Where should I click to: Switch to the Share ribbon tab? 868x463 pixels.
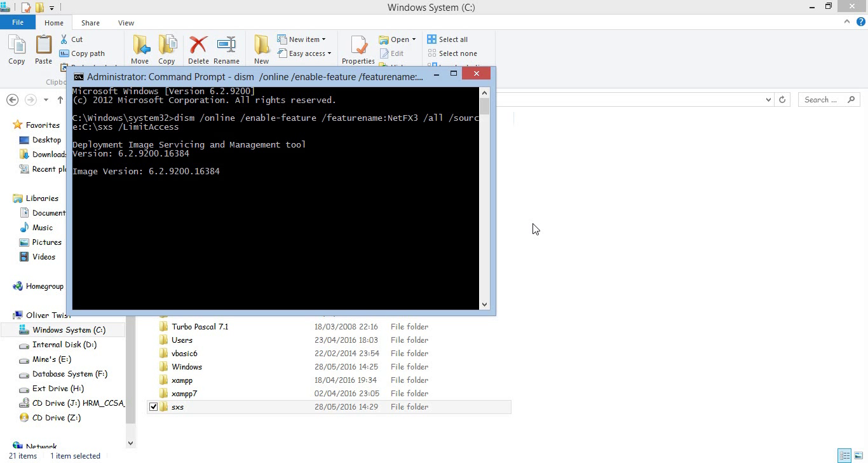point(90,23)
